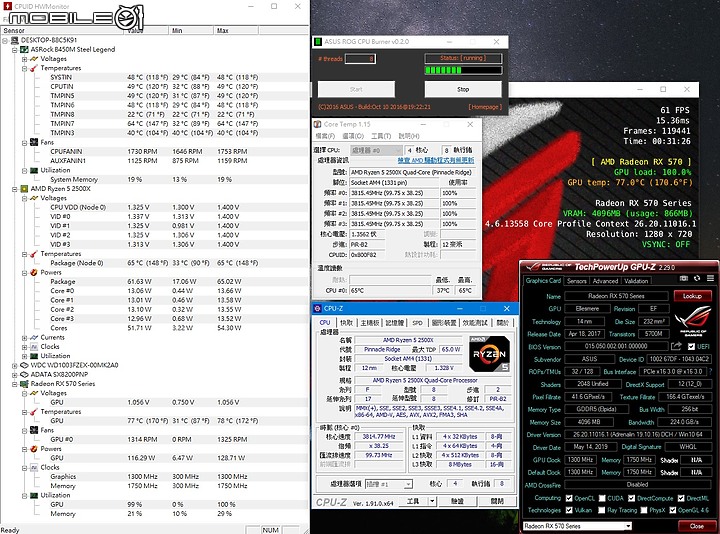Toggle the UEFI checkbox in GPU-Z
Screen dimensions: 720x534
(x=692, y=347)
